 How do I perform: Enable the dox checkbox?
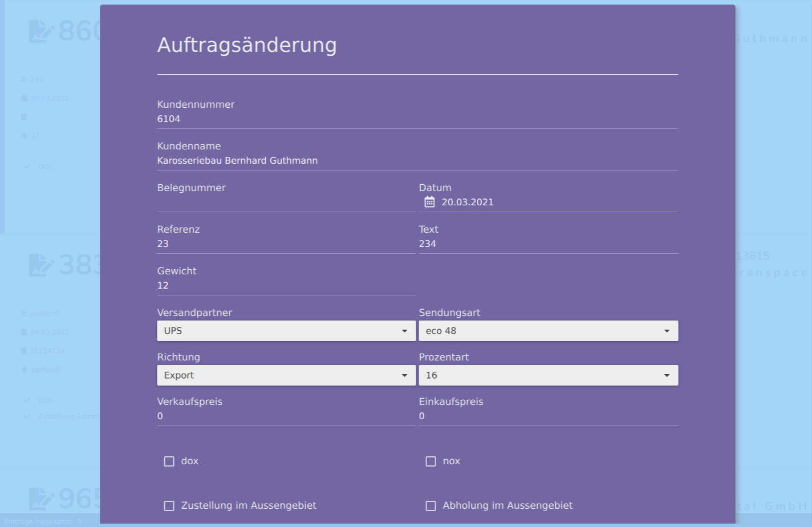click(169, 461)
